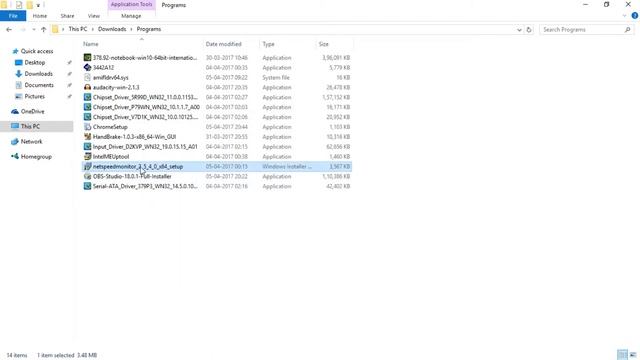Screen dimensions: 640x360
Task: Click the Chipset_Driver_V7D1K file icon
Action: (x=87, y=117)
